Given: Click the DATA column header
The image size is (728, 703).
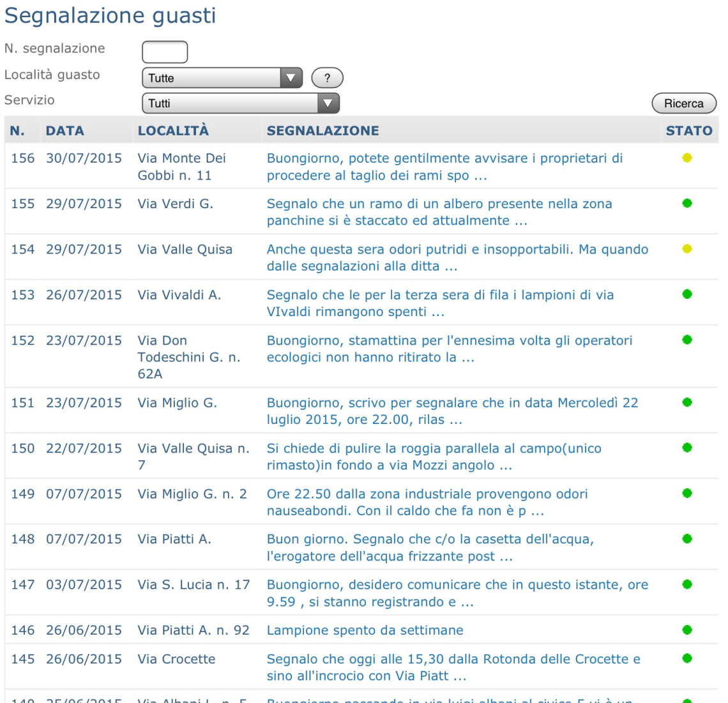Looking at the screenshot, I should [65, 131].
